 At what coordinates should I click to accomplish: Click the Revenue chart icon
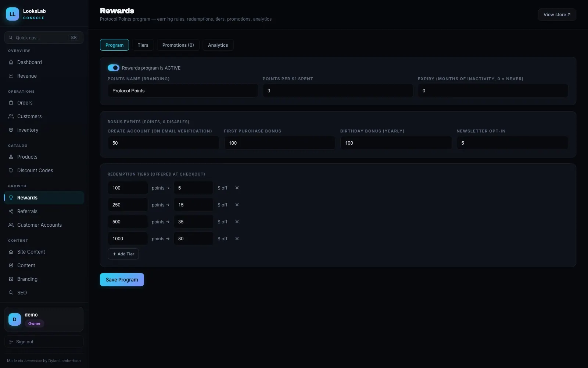click(11, 76)
